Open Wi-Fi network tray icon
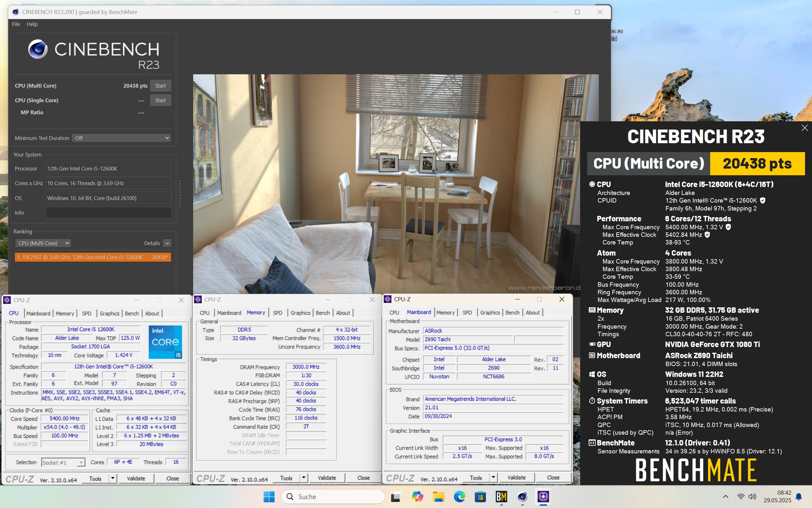This screenshot has height=508, width=812. click(x=741, y=497)
